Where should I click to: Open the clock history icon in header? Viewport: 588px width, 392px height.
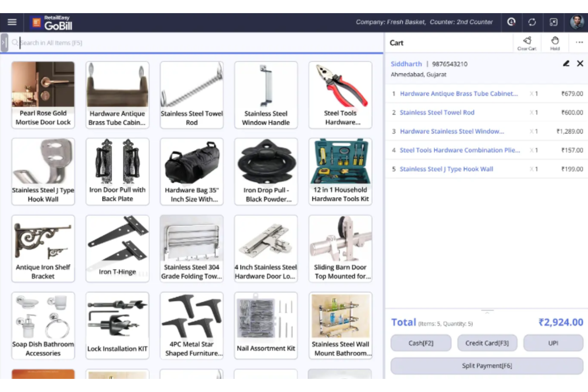coord(511,22)
